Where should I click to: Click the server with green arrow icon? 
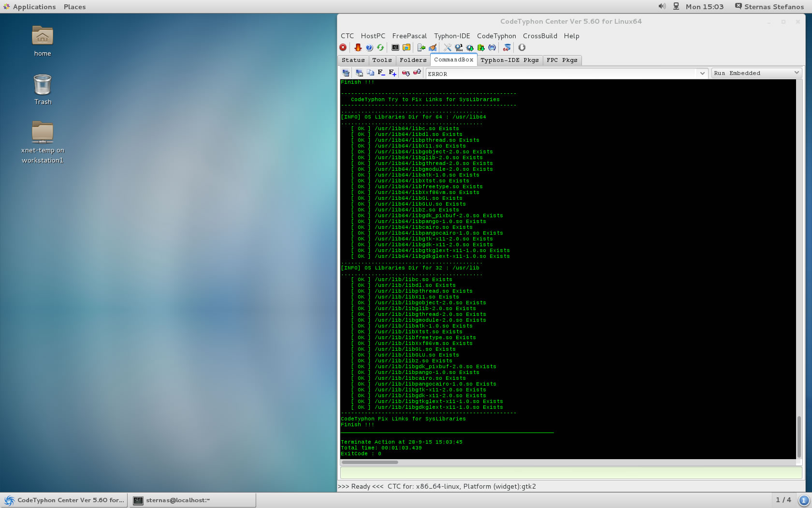tap(421, 47)
